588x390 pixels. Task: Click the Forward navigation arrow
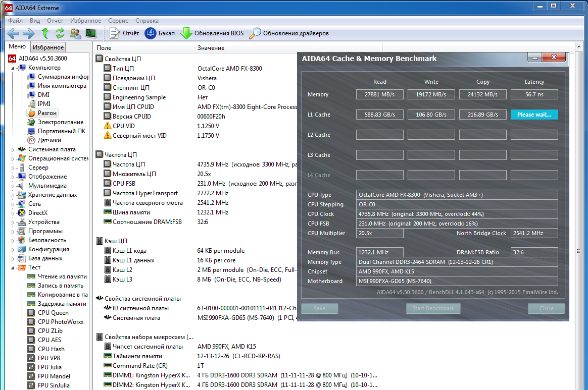click(28, 33)
